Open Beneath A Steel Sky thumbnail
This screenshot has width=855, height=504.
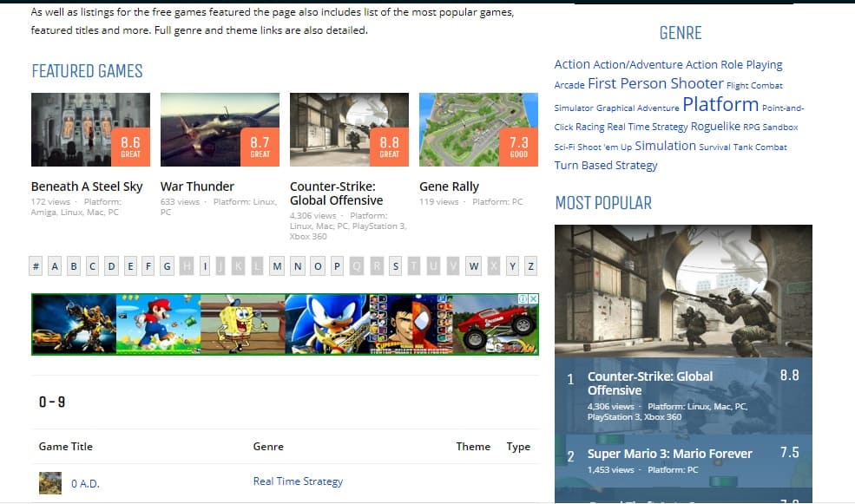point(90,129)
